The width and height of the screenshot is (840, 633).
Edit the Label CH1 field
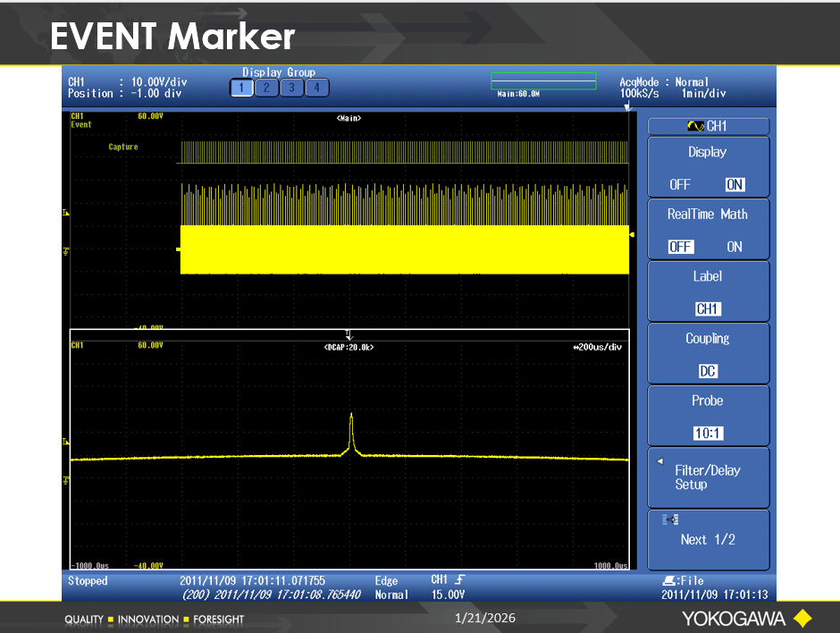pyautogui.click(x=708, y=309)
